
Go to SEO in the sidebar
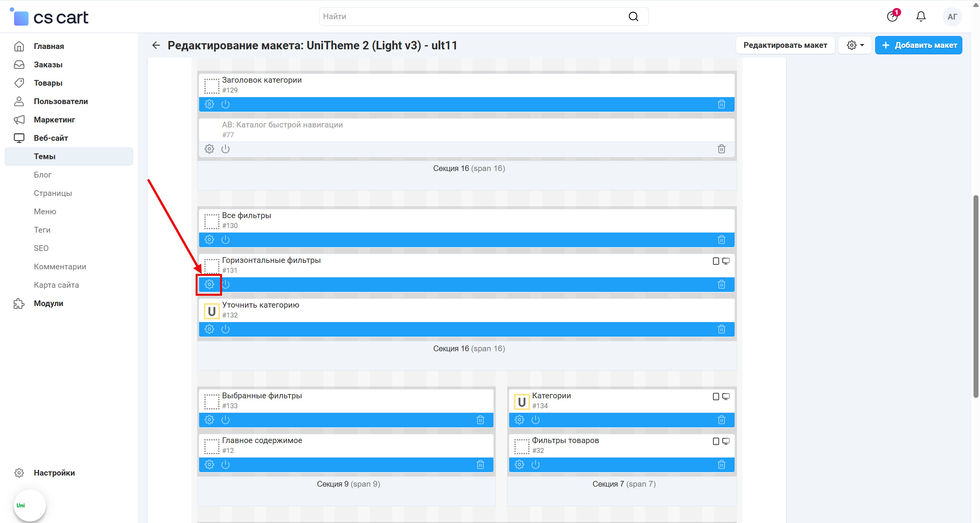pos(41,248)
